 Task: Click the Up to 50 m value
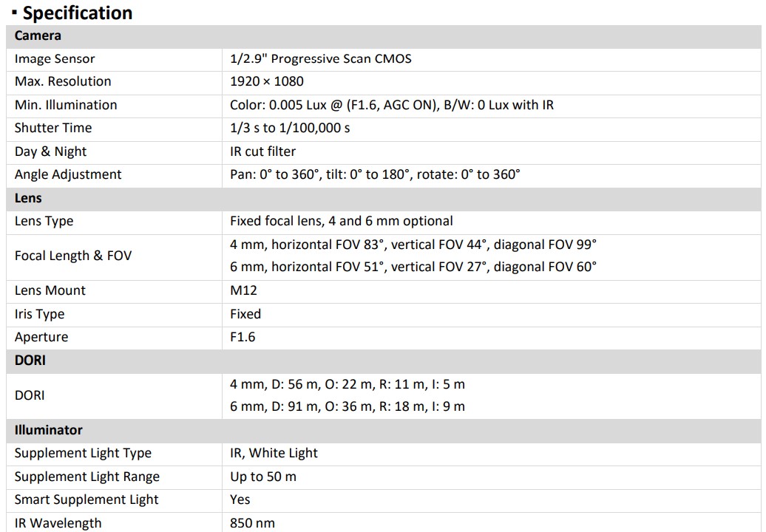click(x=262, y=477)
